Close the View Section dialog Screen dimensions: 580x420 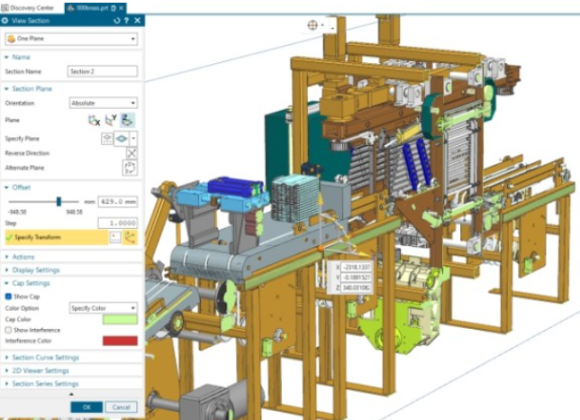[137, 21]
